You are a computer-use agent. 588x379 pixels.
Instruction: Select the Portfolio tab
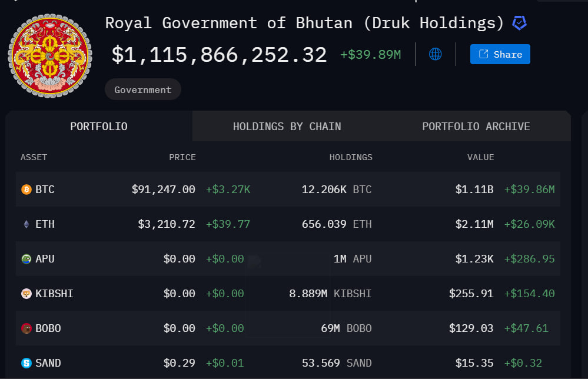[99, 127]
